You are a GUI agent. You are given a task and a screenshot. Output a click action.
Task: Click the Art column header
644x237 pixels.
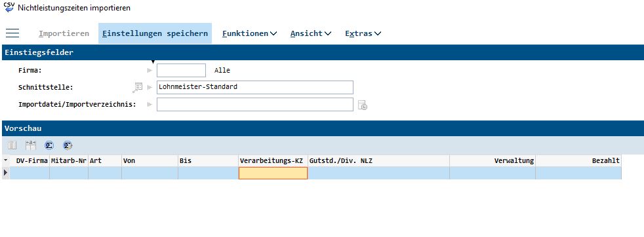[x=105, y=161]
